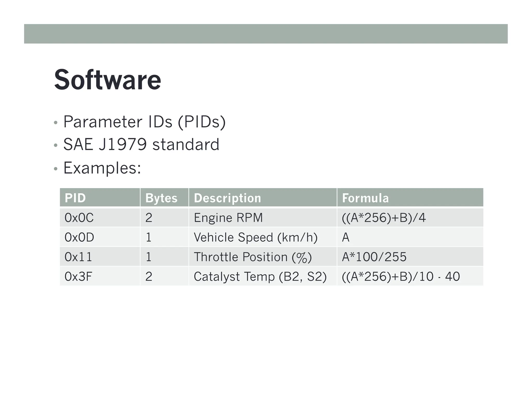Select the 0x3F PID cell
This screenshot has width=532, height=411.
point(78,276)
